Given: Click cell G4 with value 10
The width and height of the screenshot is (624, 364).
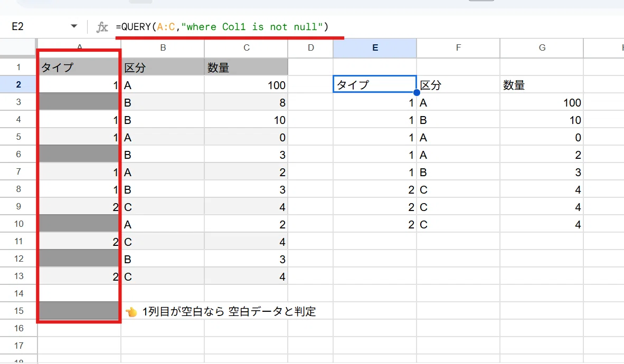Looking at the screenshot, I should pos(542,120).
